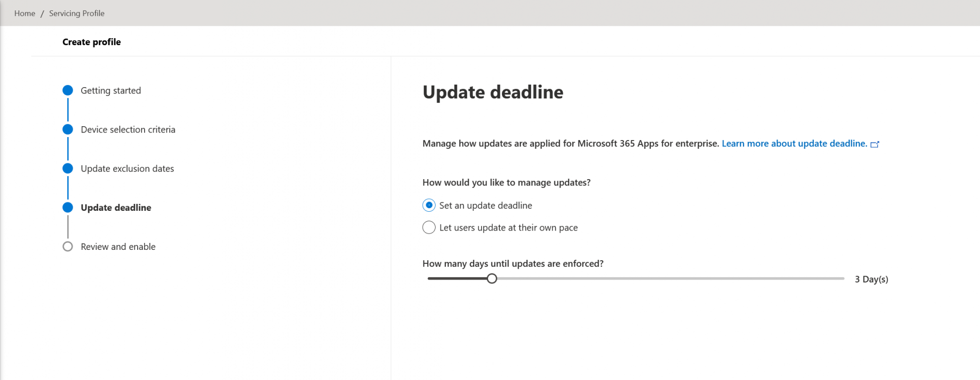The height and width of the screenshot is (380, 980).
Task: Switch to the Device selection criteria step
Action: tap(128, 129)
